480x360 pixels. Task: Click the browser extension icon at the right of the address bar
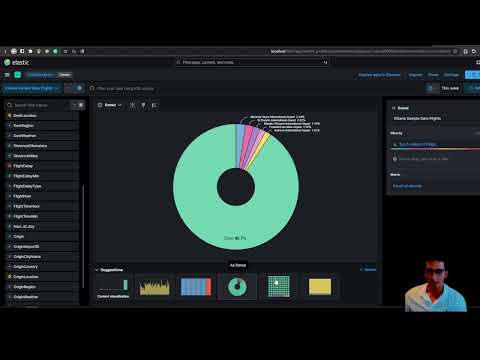[466, 51]
